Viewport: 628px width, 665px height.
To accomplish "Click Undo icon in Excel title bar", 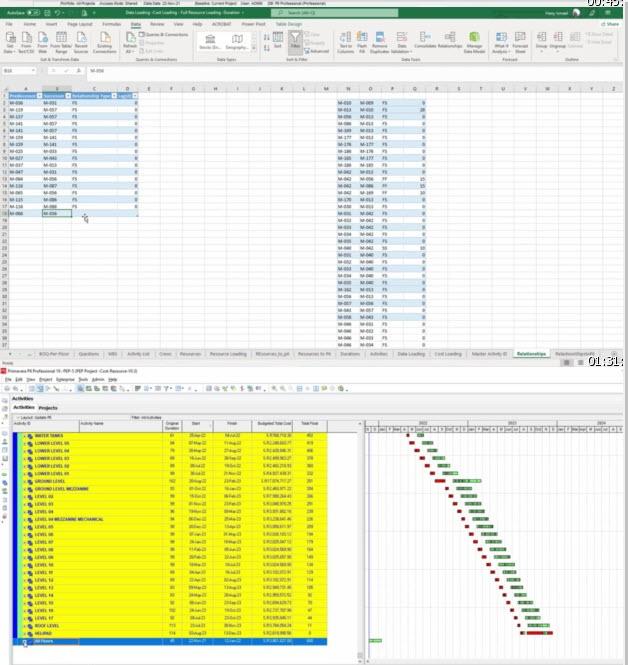I will (57, 13).
